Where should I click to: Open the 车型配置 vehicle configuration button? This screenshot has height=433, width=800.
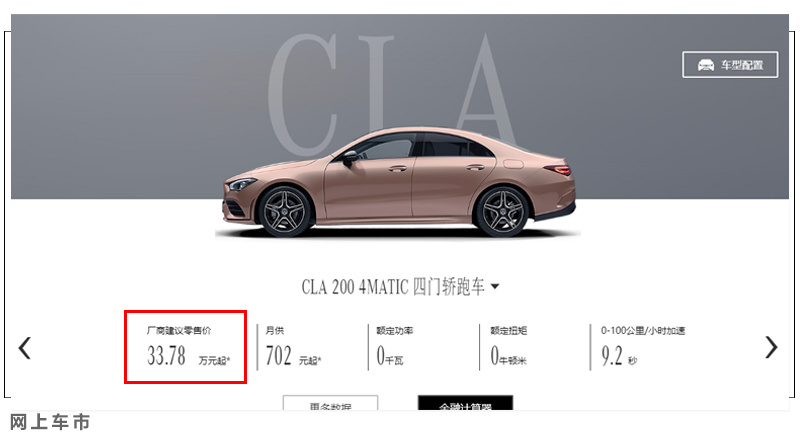pos(730,65)
